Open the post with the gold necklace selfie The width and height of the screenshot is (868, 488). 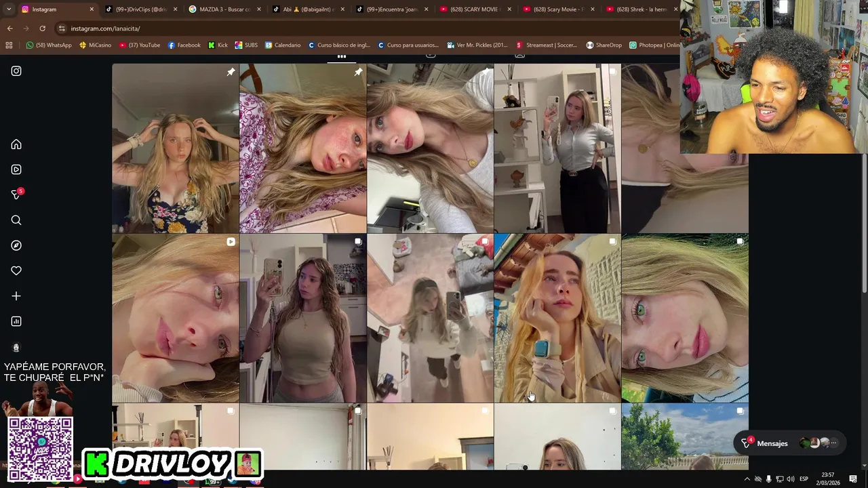pyautogui.click(x=430, y=148)
